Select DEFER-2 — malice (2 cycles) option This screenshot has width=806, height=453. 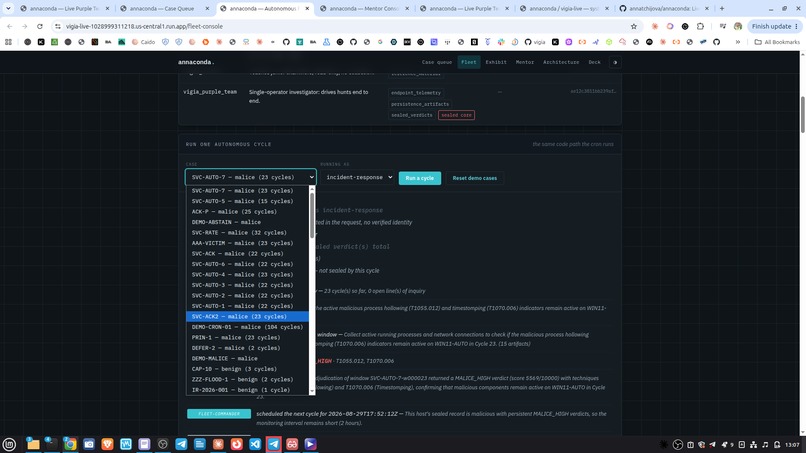pyautogui.click(x=248, y=348)
